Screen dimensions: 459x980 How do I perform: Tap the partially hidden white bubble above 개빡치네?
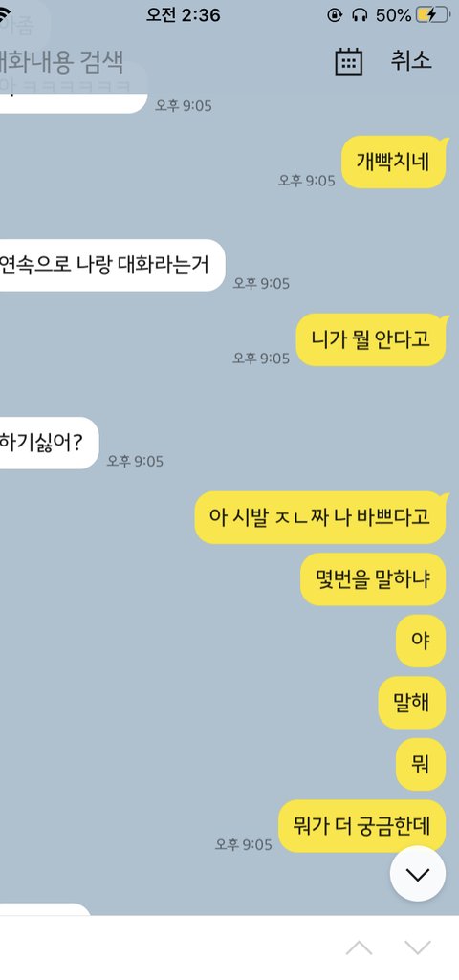[74, 94]
